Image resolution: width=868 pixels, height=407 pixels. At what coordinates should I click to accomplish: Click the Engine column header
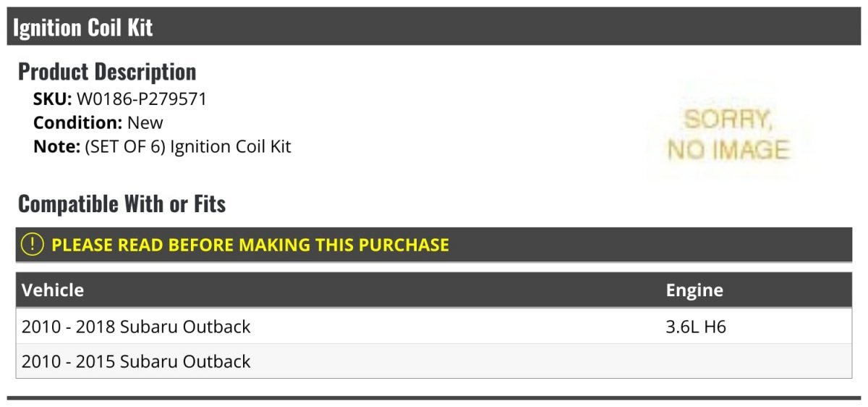click(694, 290)
